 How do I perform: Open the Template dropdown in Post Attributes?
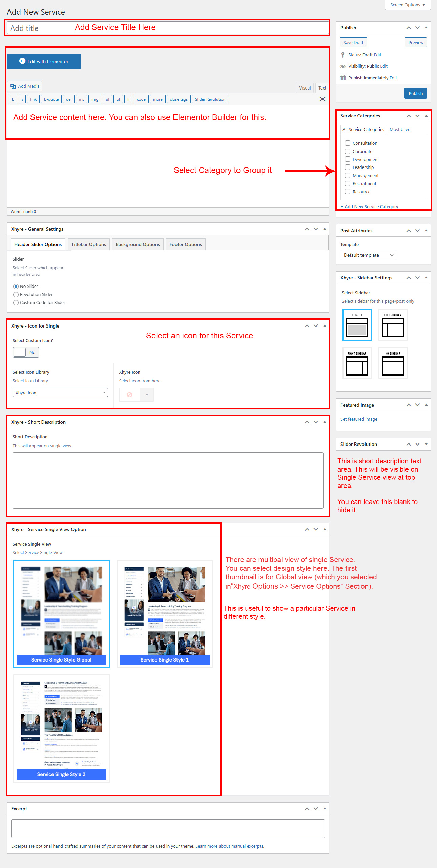368,255
